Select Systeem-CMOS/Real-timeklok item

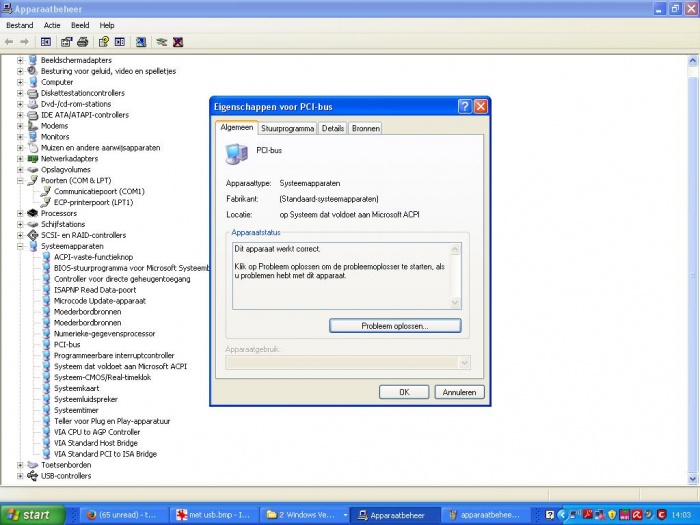click(103, 377)
